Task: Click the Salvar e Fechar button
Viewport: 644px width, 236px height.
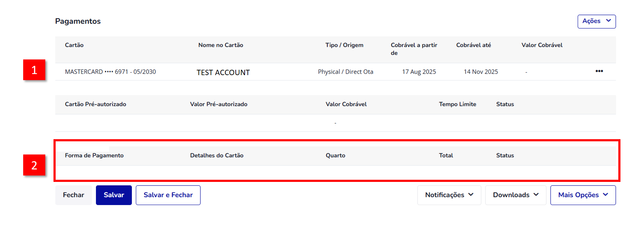Action: coord(168,195)
